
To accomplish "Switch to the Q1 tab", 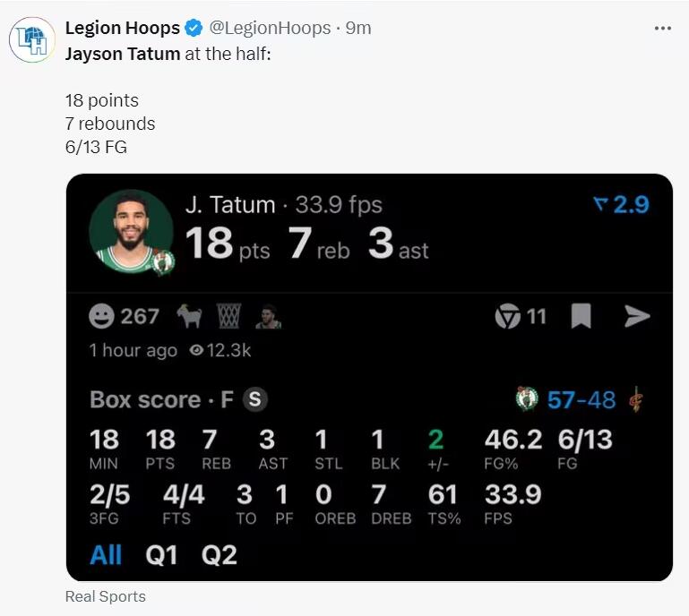I will pyautogui.click(x=161, y=555).
